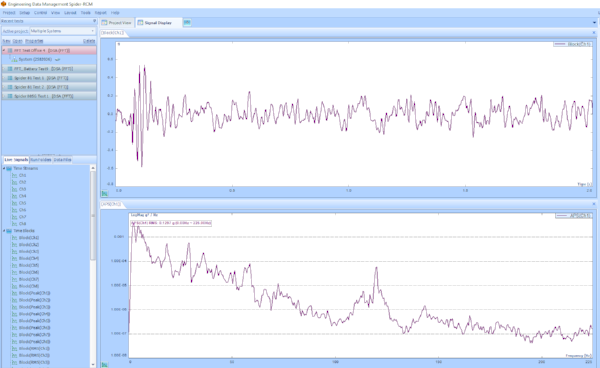Image resolution: width=600 pixels, height=368 pixels.
Task: Click the Block(Ch2) signal icon
Action: point(15,245)
